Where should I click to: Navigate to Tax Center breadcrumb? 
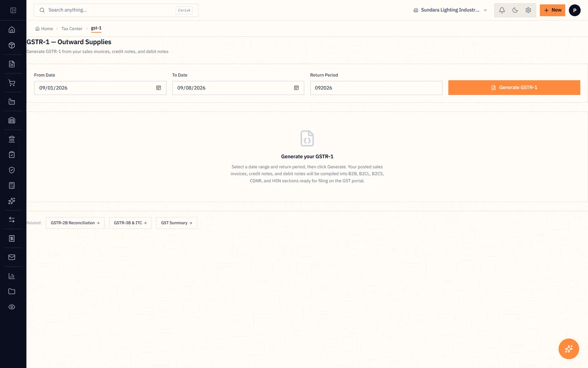(72, 29)
